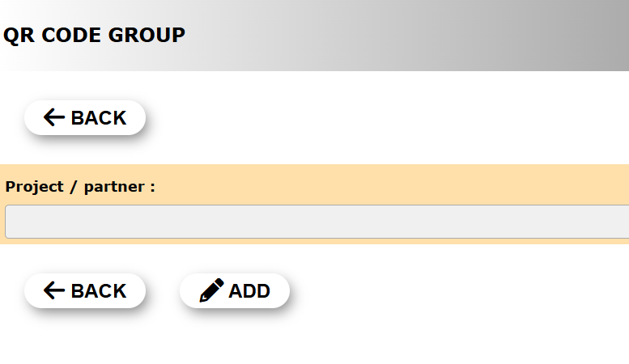Click the gray gradient header bar
The image size is (629, 364).
[x=405, y=35]
